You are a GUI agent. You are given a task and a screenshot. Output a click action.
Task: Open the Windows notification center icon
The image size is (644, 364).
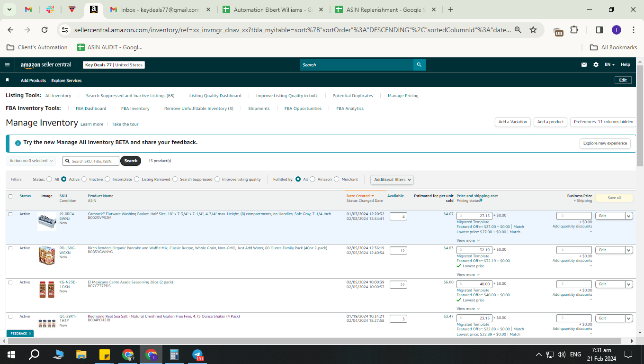[628, 354]
